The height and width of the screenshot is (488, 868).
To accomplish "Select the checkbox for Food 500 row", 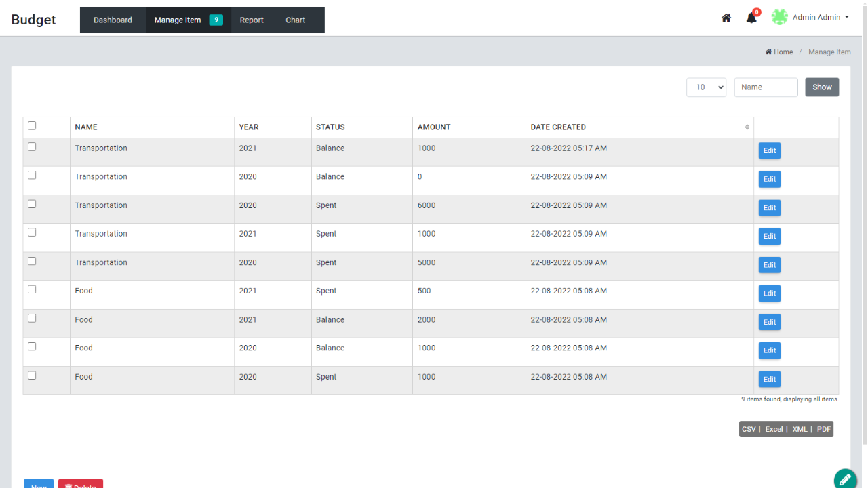I will tap(32, 289).
